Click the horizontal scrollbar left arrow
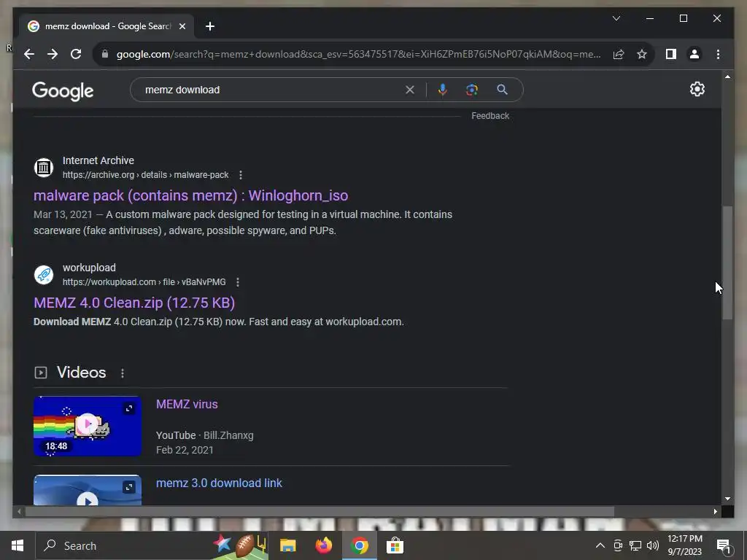747x560 pixels. [x=19, y=511]
